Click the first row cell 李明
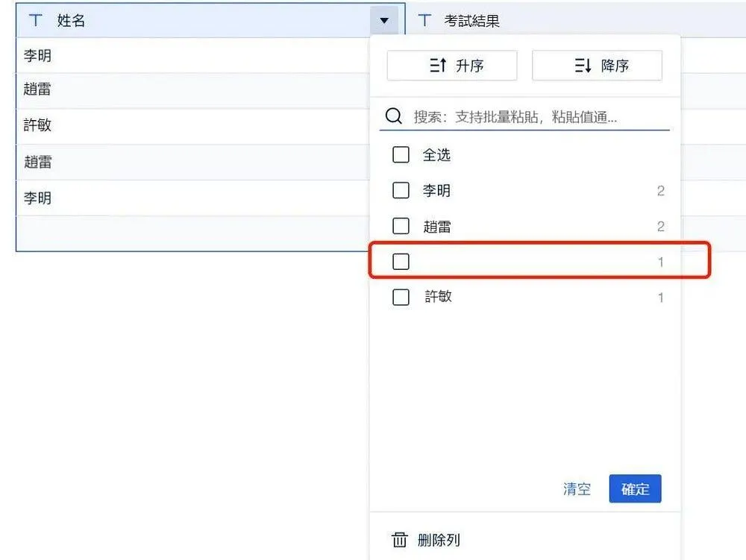The height and width of the screenshot is (560, 746). (192, 56)
